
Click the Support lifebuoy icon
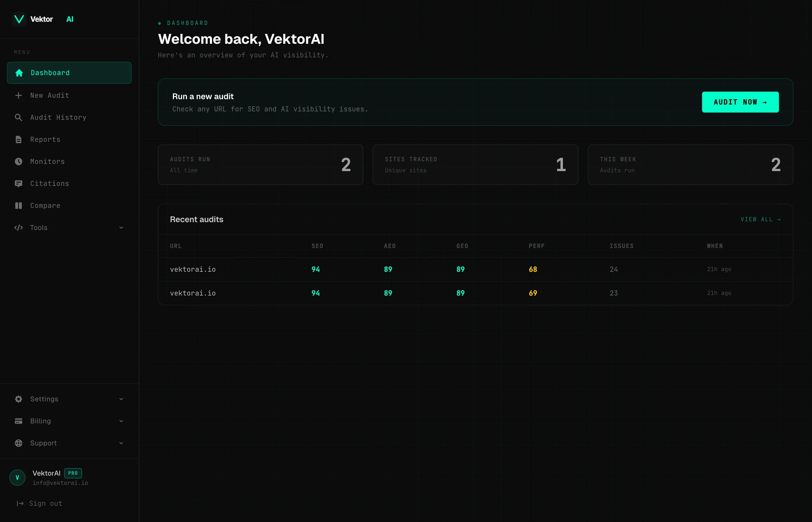(19, 443)
